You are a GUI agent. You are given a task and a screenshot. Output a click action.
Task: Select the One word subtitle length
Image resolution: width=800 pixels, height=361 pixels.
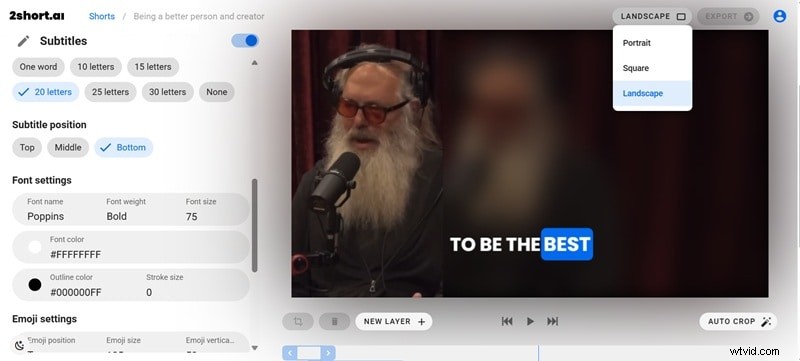click(38, 67)
